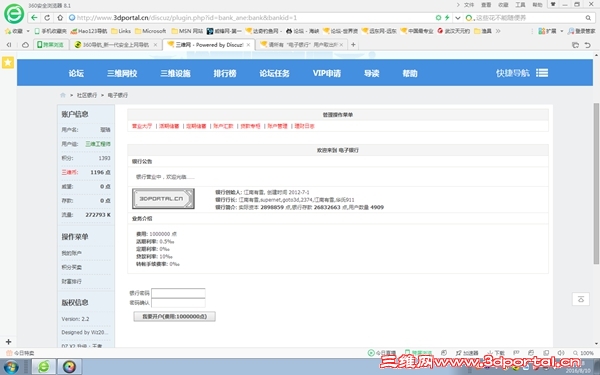
Task: Open the zoom 100% control
Action: pos(584,353)
